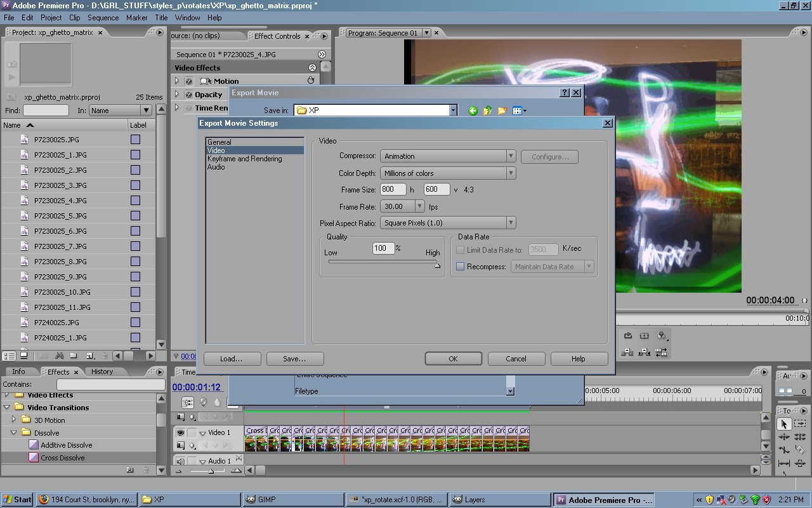Collapse the Video Transitions folder

tap(7, 407)
